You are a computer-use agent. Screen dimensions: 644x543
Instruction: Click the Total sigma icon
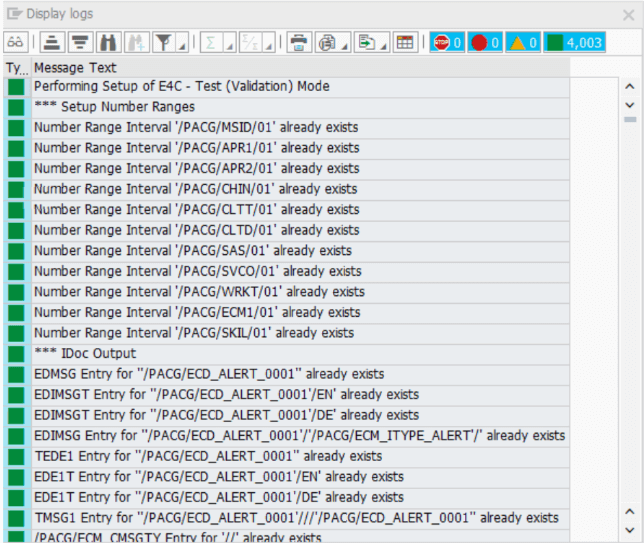(211, 42)
